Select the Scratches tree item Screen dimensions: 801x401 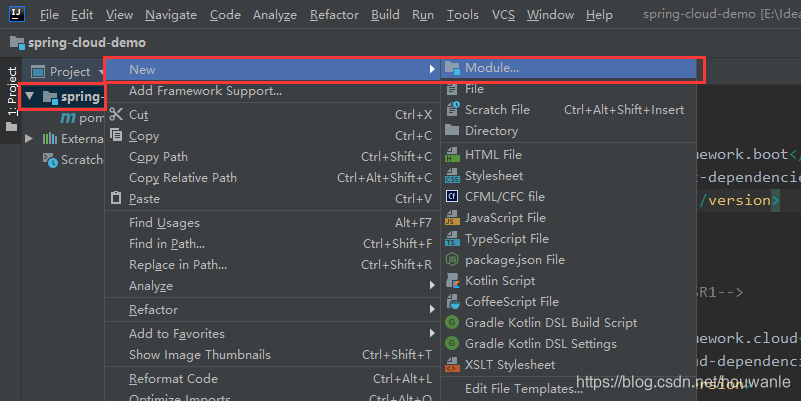74,160
